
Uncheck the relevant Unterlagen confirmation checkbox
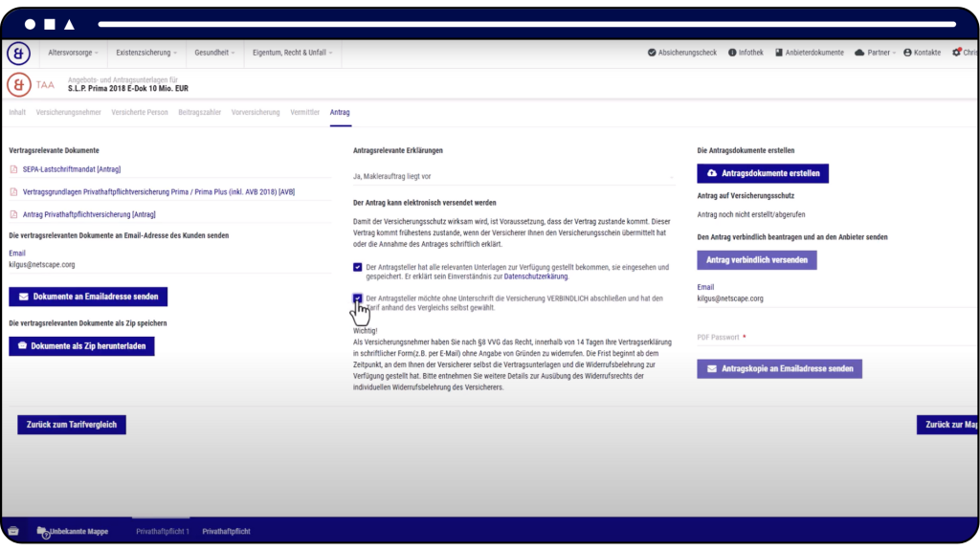pos(358,267)
